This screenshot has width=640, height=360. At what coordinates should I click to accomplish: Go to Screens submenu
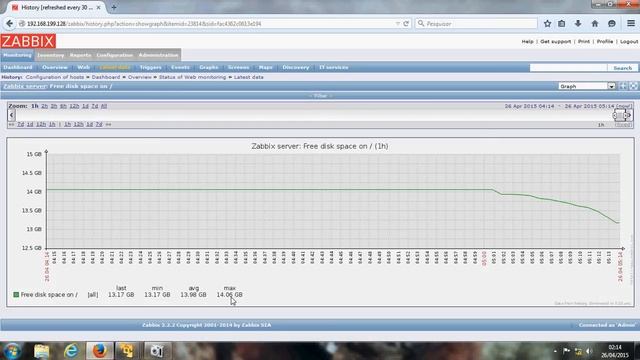pos(238,67)
